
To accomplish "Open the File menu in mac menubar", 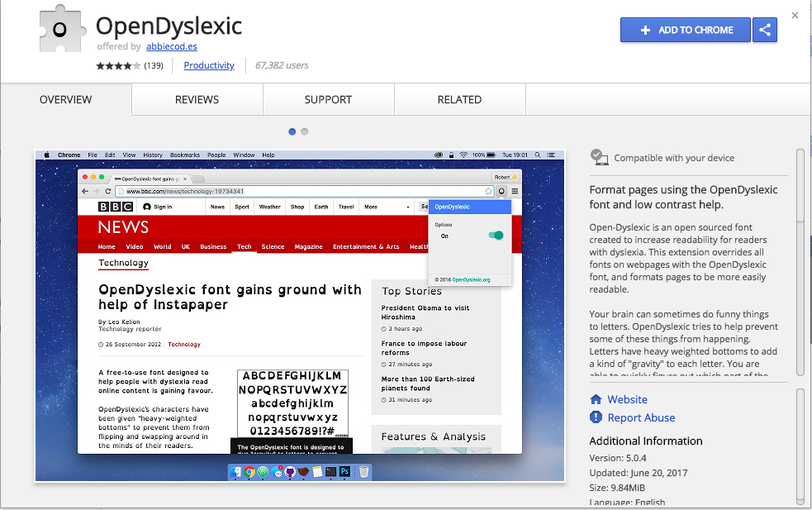I will (93, 155).
